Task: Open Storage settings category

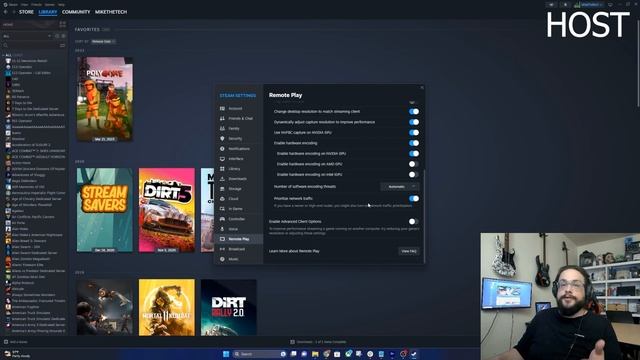Action: [x=238, y=189]
